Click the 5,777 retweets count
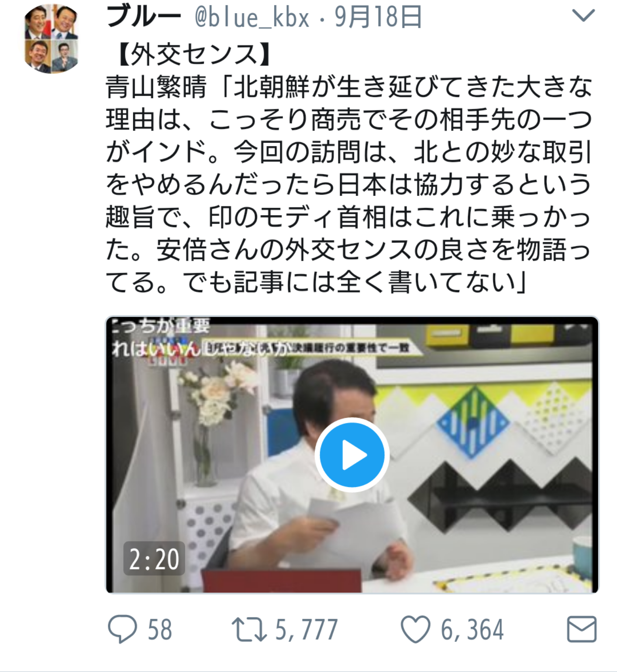The height and width of the screenshot is (672, 617). pos(306,630)
